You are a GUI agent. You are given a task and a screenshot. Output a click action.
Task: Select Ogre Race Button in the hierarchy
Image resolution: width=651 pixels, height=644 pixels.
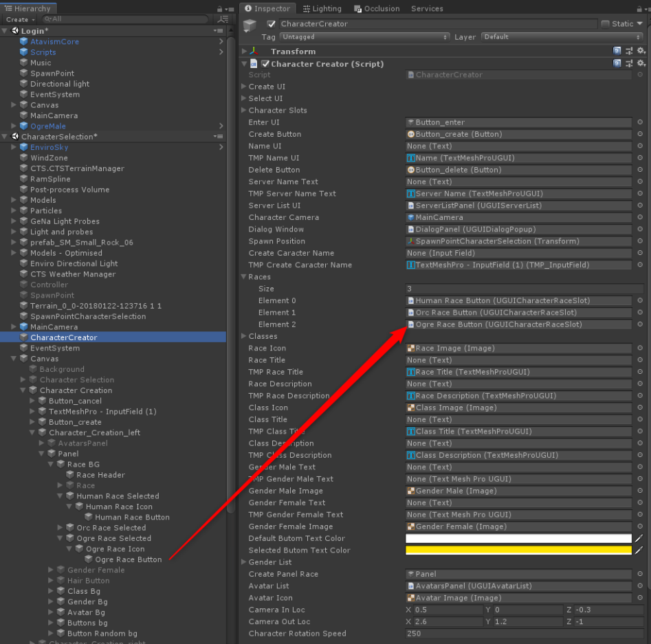tap(128, 559)
